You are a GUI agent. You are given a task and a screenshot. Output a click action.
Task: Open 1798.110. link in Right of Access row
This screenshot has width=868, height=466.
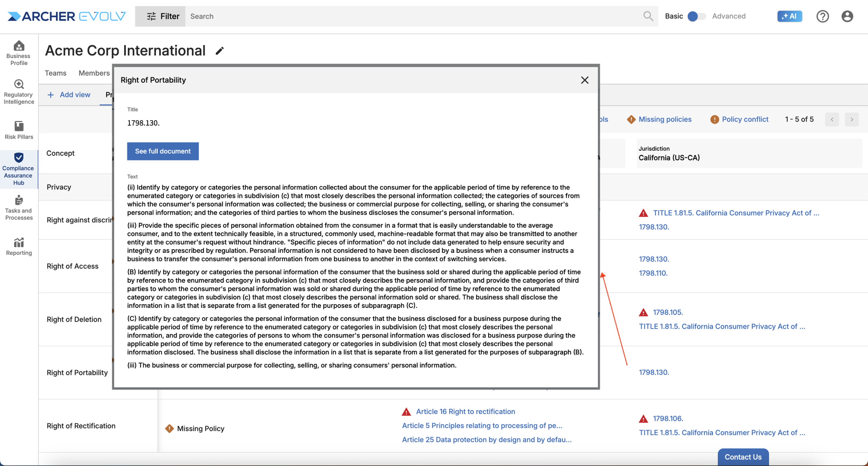coord(653,273)
